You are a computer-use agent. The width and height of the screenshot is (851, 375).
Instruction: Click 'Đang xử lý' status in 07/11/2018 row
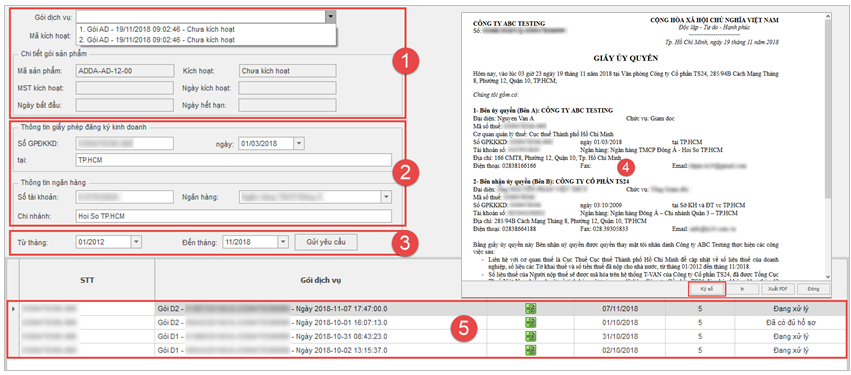791,309
